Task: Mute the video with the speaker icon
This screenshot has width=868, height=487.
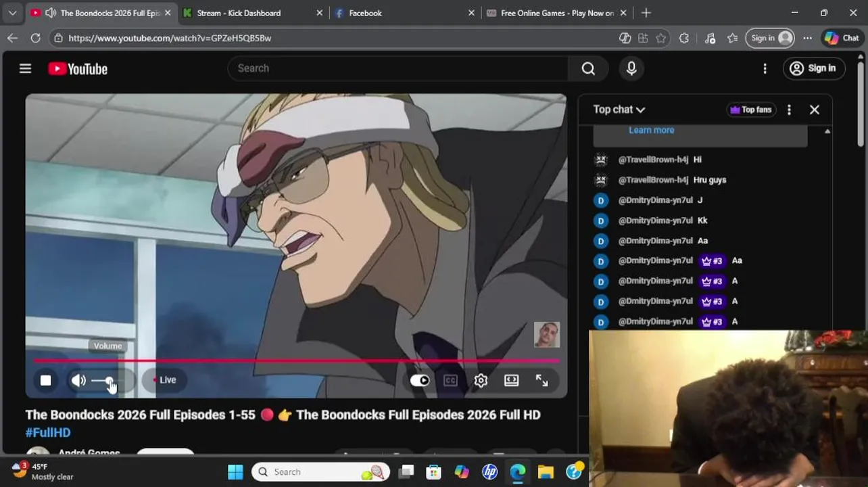Action: tap(78, 380)
